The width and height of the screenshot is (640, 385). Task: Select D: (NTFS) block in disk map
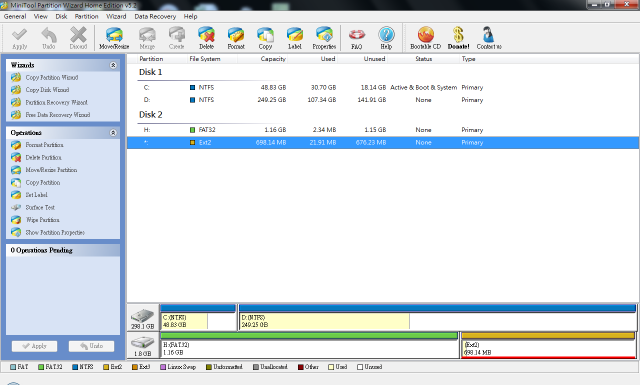click(437, 317)
